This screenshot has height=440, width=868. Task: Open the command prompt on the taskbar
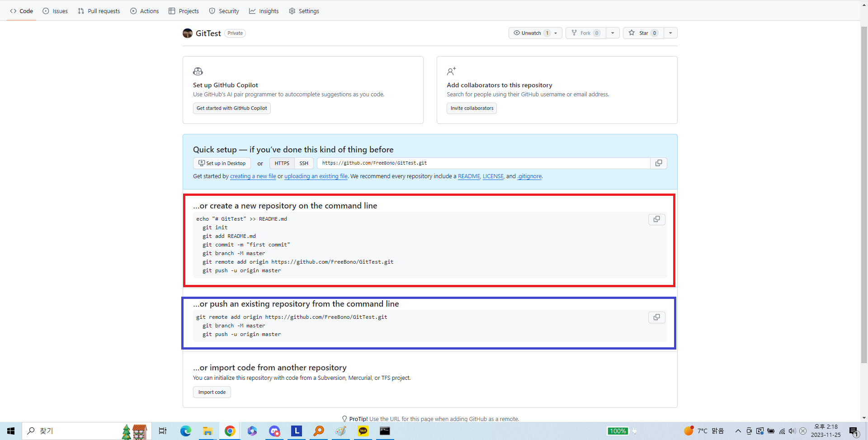(x=385, y=431)
